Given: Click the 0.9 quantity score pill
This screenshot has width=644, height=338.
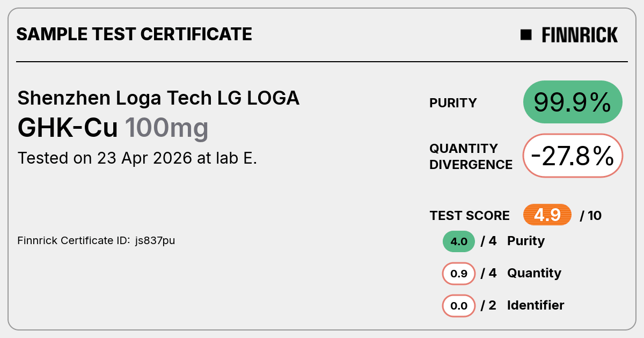Looking at the screenshot, I should coord(459,274).
